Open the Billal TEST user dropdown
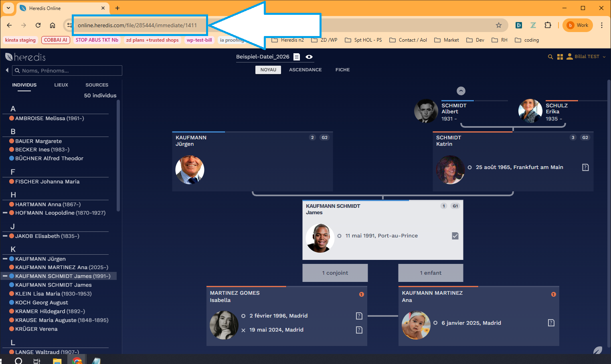Image resolution: width=611 pixels, height=364 pixels. tap(587, 57)
